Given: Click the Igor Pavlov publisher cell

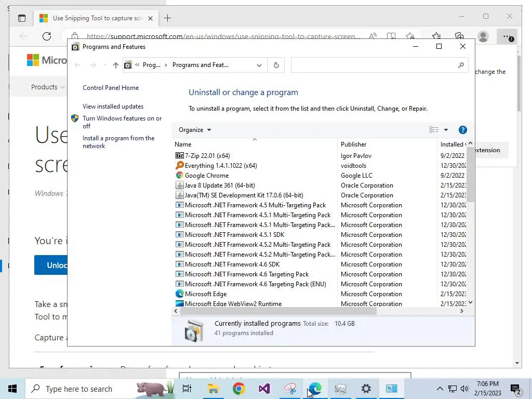Looking at the screenshot, I should [x=356, y=155].
